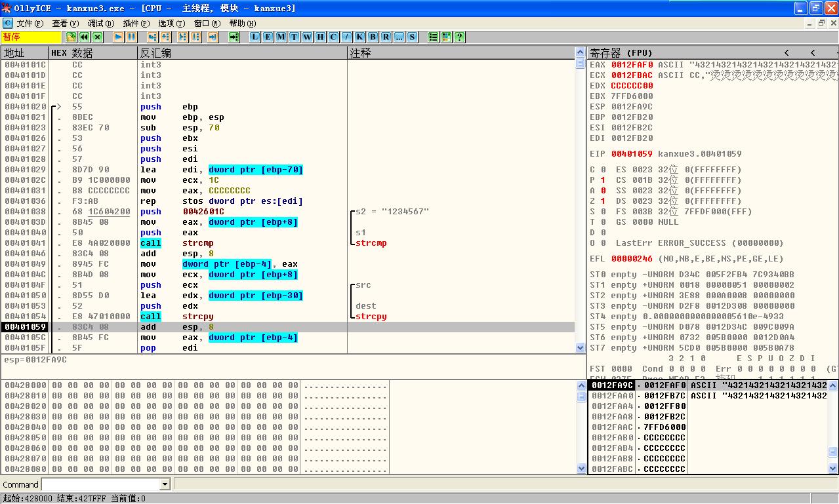Pause execution using the pause icon
This screenshot has height=504, width=839.
coord(131,37)
